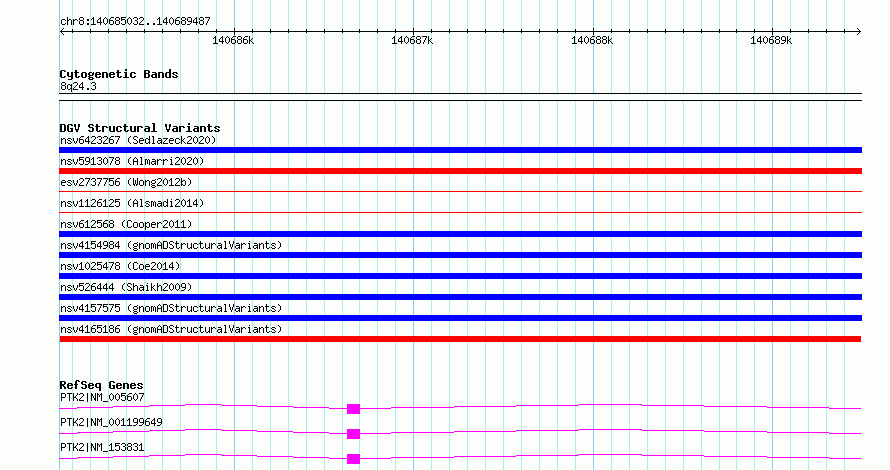This screenshot has width=890, height=470.
Task: Click the blue bar under nsv1025478
Action: 460,276
